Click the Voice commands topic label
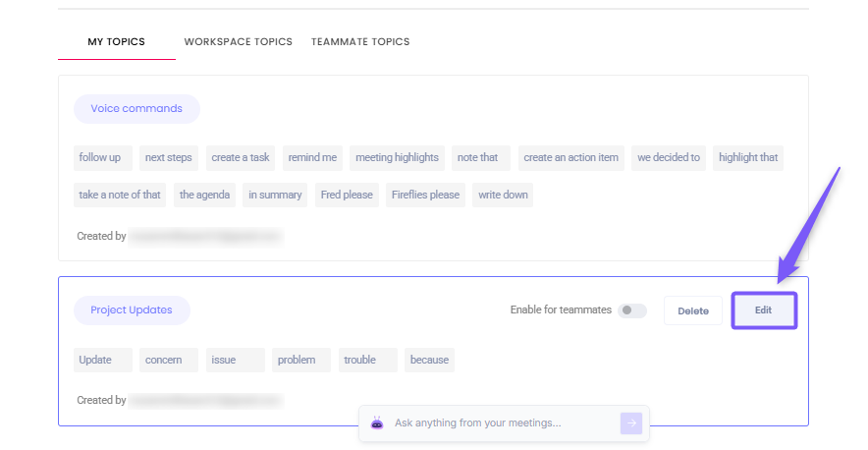This screenshot has height=450, width=868. click(136, 109)
